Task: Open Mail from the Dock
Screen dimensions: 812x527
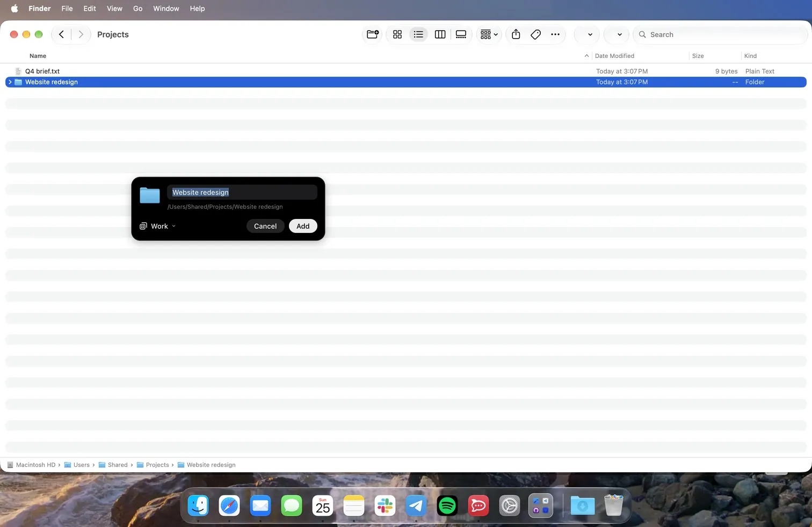Action: [x=260, y=506]
